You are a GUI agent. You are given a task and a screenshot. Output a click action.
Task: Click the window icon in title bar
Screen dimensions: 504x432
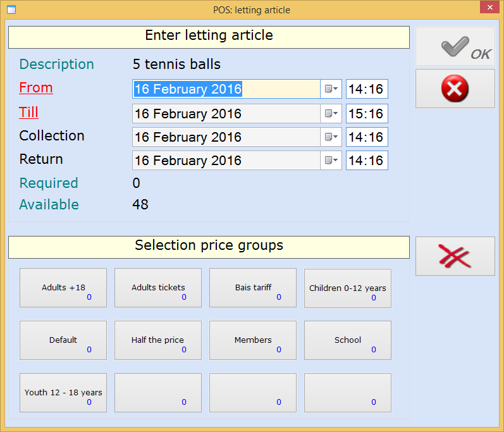click(x=10, y=9)
